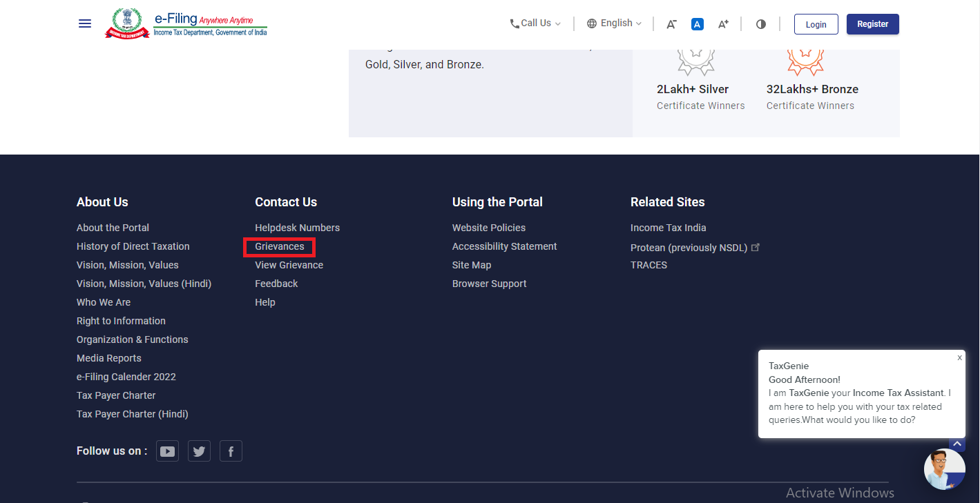Expand the English language dropdown
Screen dimensions: 980x503
pyautogui.click(x=614, y=23)
